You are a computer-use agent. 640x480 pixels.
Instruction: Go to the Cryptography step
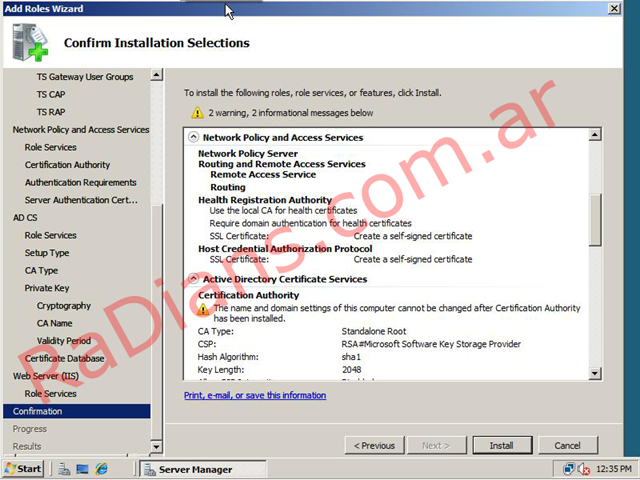pyautogui.click(x=63, y=306)
